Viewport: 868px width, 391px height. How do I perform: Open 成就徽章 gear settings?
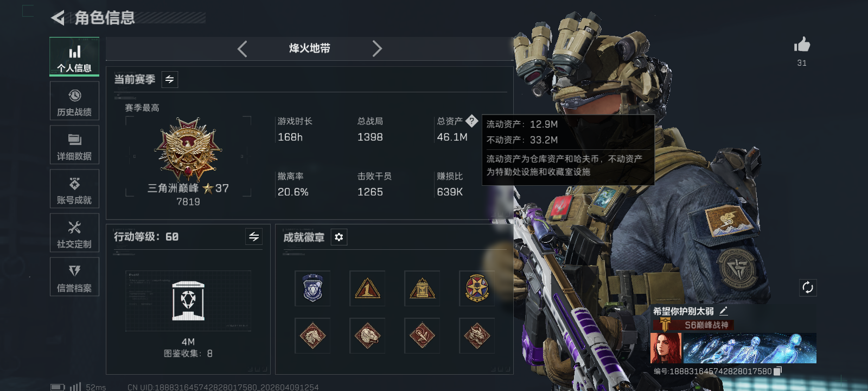(339, 237)
